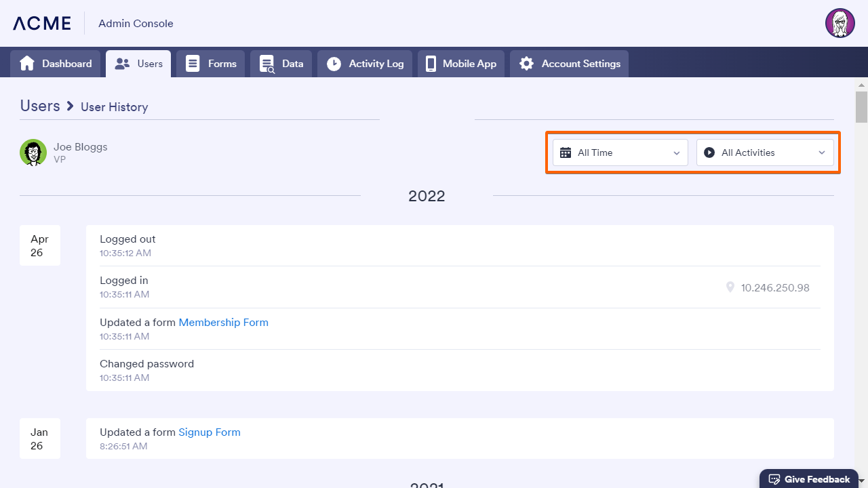Open the Signup Form link
The image size is (868, 488).
tap(209, 432)
